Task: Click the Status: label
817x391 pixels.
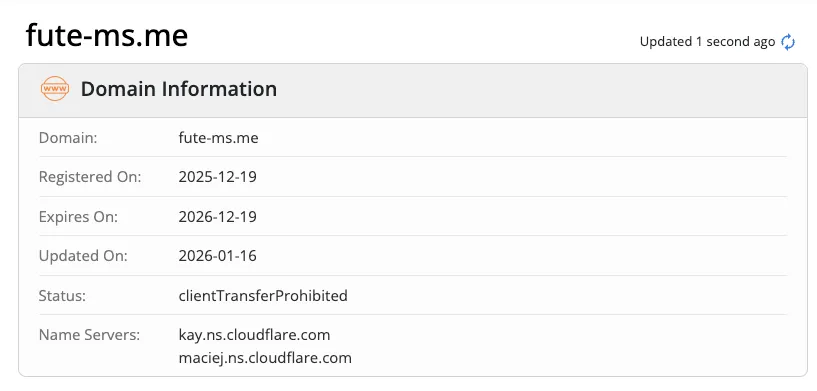Action: click(x=63, y=296)
